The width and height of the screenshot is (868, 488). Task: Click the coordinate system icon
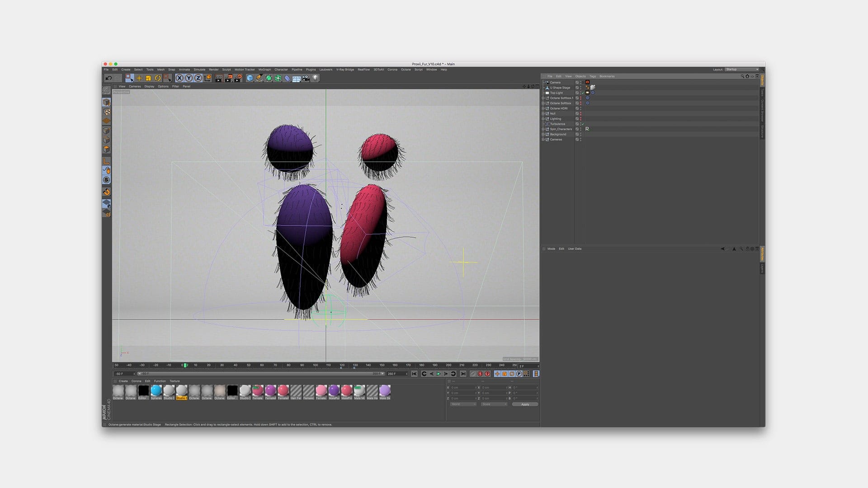208,78
